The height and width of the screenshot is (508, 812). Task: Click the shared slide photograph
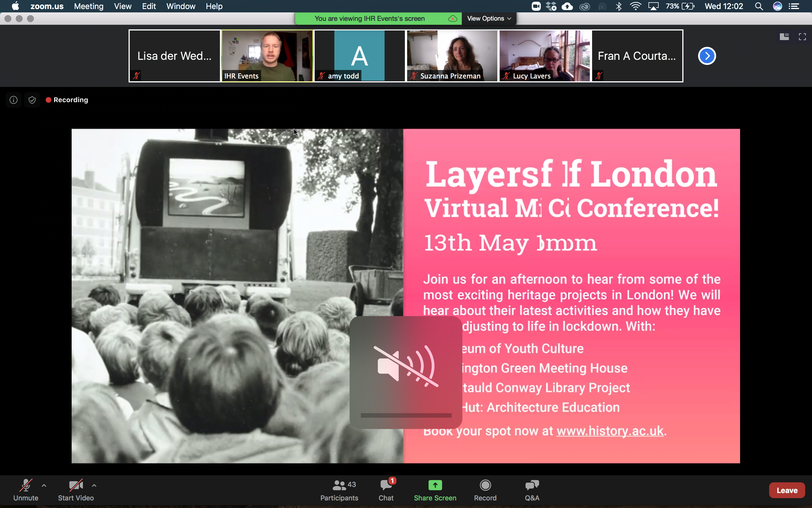point(237,296)
